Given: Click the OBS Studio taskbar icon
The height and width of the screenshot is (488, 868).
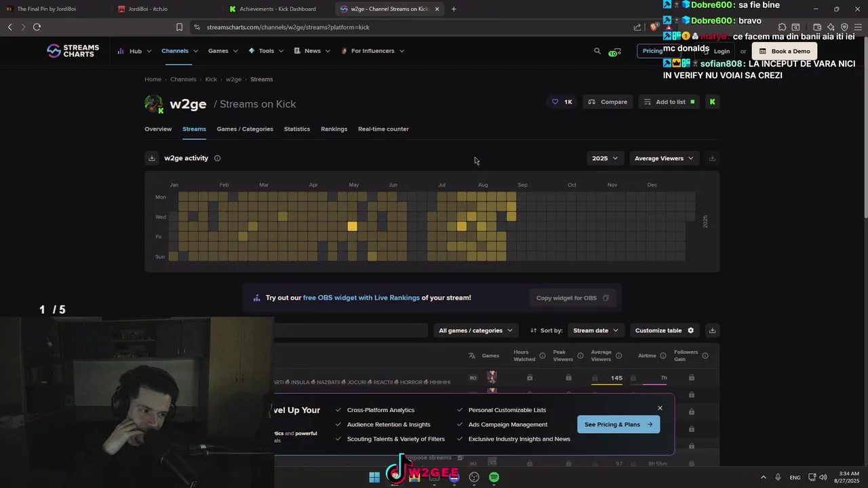Looking at the screenshot, I should pyautogui.click(x=474, y=477).
